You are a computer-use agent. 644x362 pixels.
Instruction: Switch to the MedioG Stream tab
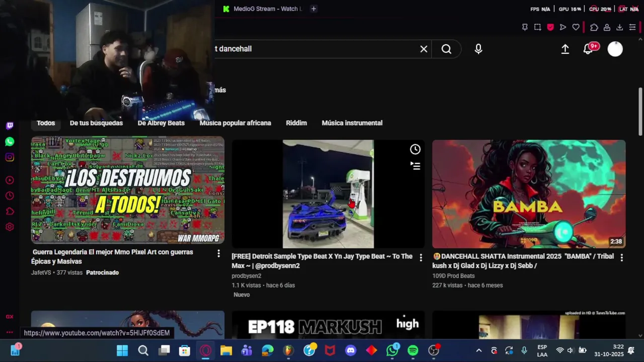pyautogui.click(x=263, y=9)
